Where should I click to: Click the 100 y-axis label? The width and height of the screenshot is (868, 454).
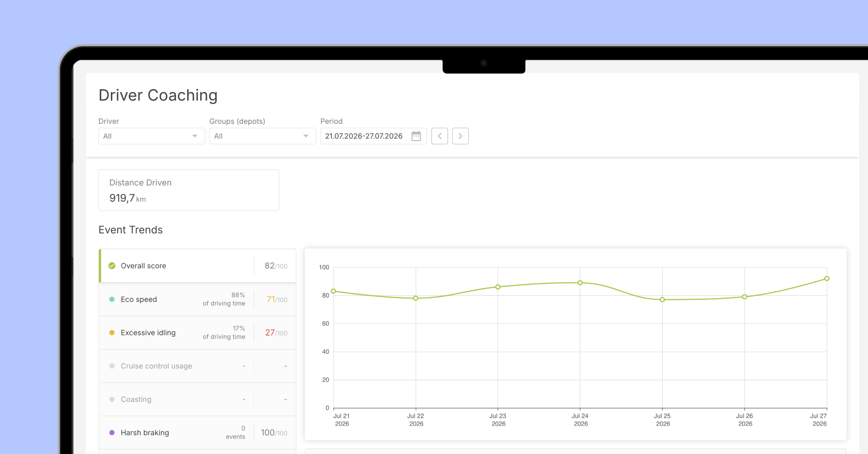point(324,267)
